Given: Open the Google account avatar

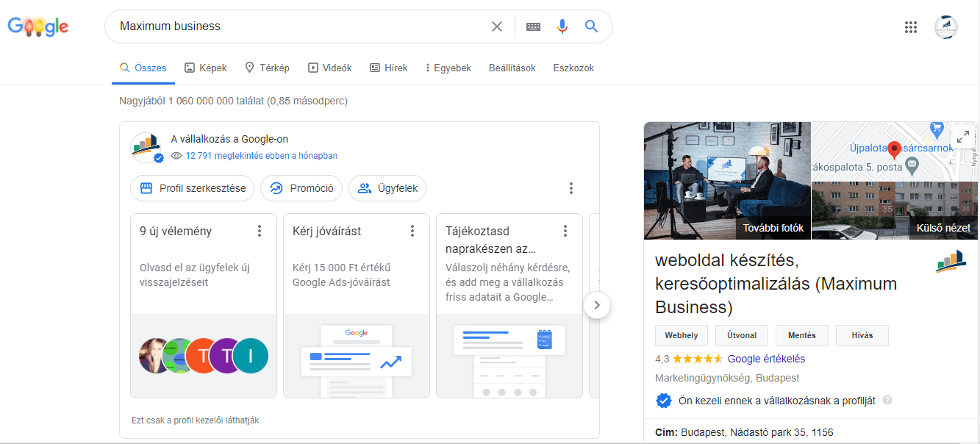Looking at the screenshot, I should coord(946,27).
